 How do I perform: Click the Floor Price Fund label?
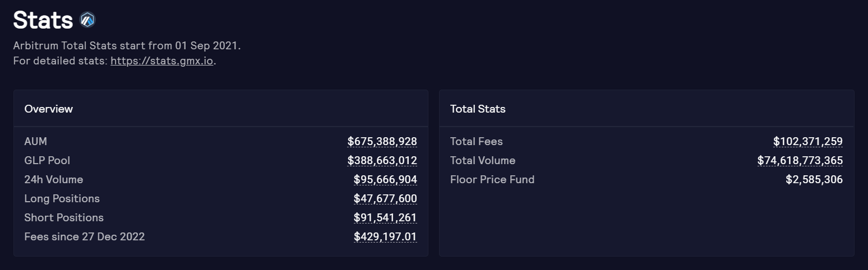tap(492, 179)
